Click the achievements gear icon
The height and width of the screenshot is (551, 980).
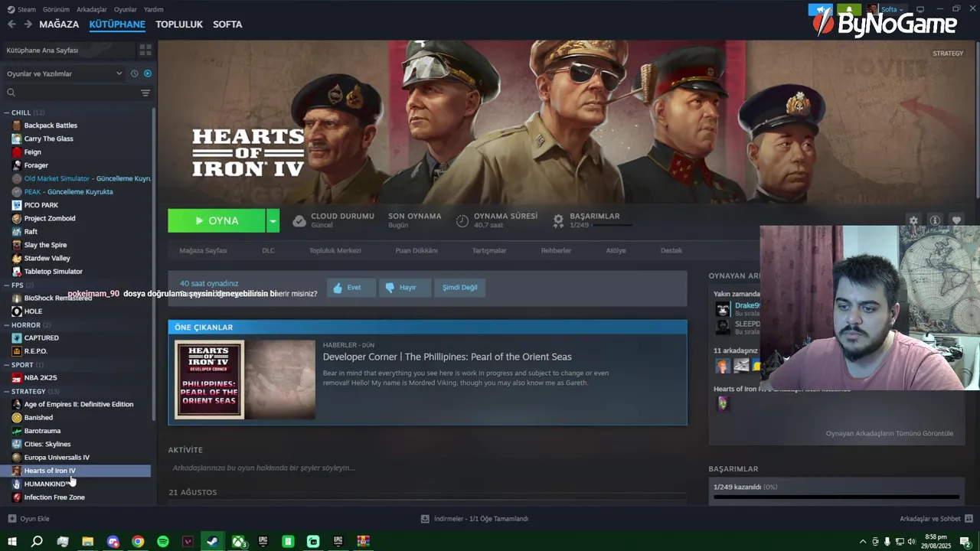point(559,220)
